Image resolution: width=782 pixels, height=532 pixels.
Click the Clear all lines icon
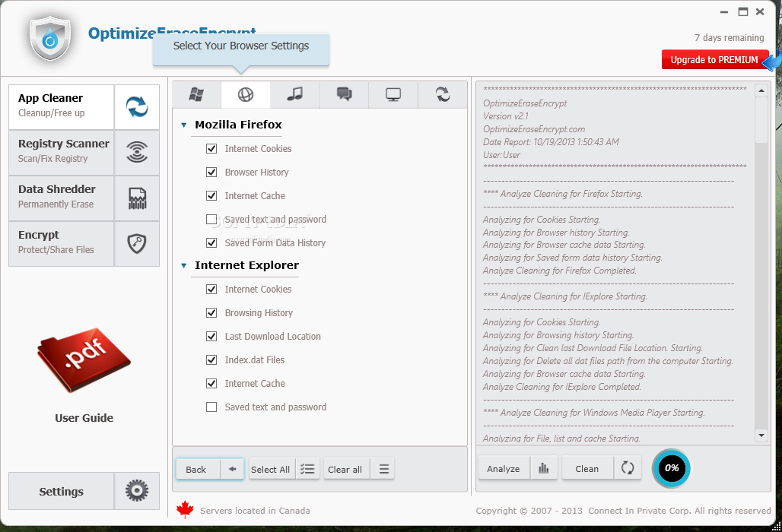pyautogui.click(x=383, y=469)
